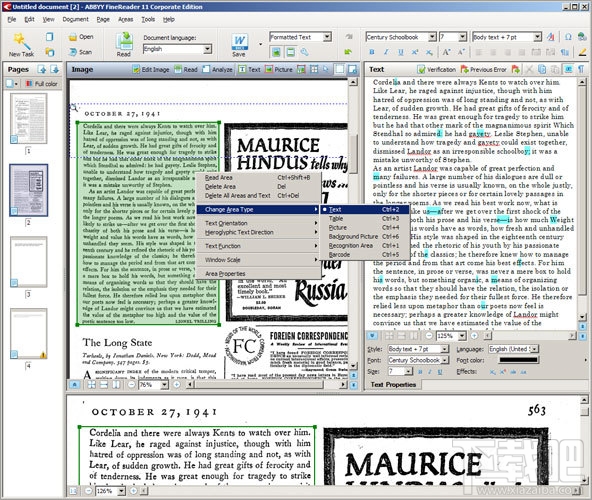Click the Read document icon in main toolbar
This screenshot has height=500, width=592.
[x=124, y=42]
